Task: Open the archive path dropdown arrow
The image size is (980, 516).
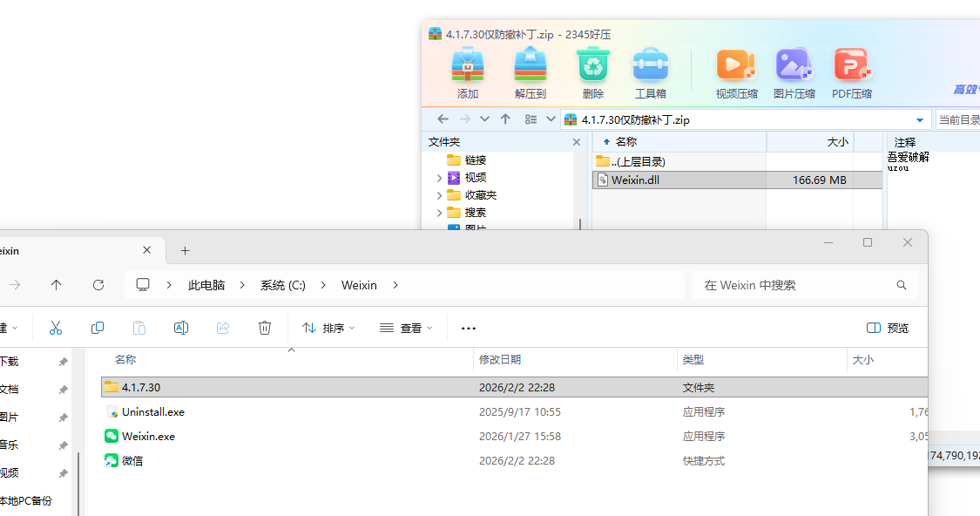Action: (920, 120)
